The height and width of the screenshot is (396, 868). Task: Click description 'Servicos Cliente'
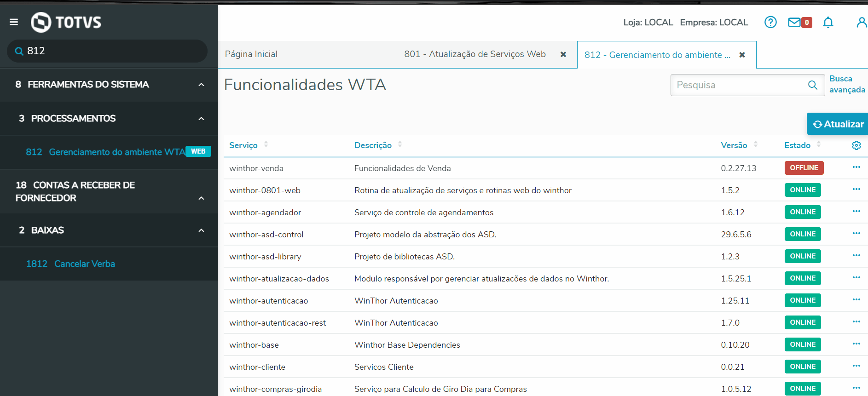384,367
